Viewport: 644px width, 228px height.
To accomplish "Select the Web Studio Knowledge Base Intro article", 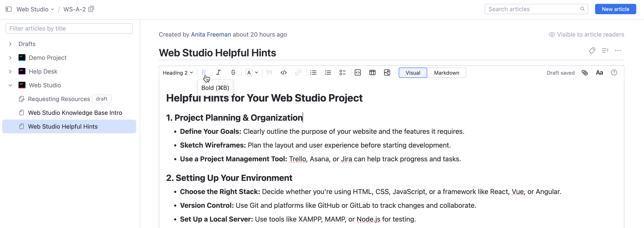I will coord(75,112).
